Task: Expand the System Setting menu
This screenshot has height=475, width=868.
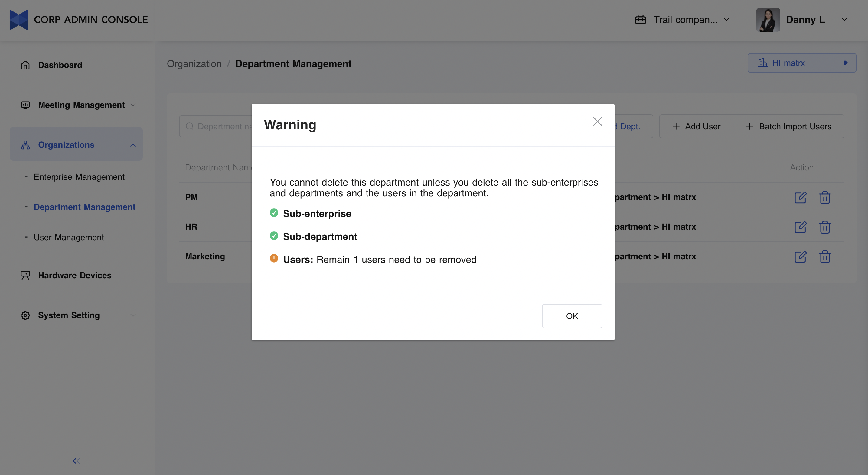Action: tap(69, 315)
